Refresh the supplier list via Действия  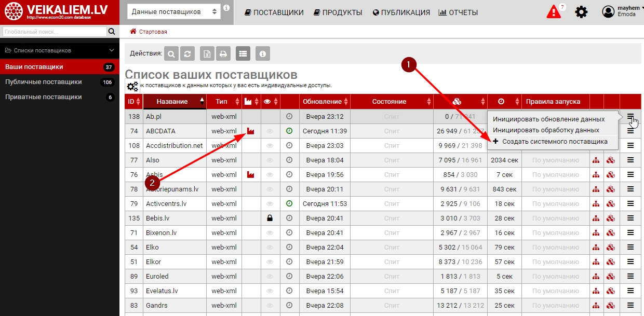click(x=188, y=53)
